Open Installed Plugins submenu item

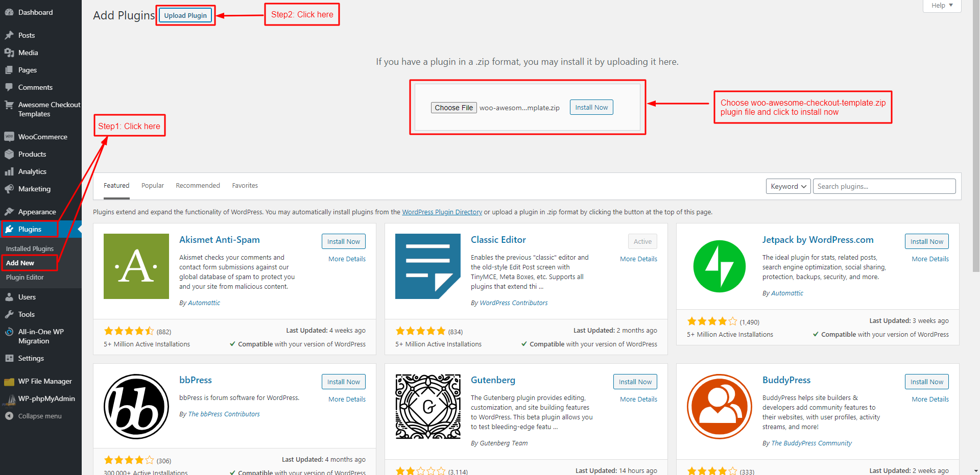(30, 248)
